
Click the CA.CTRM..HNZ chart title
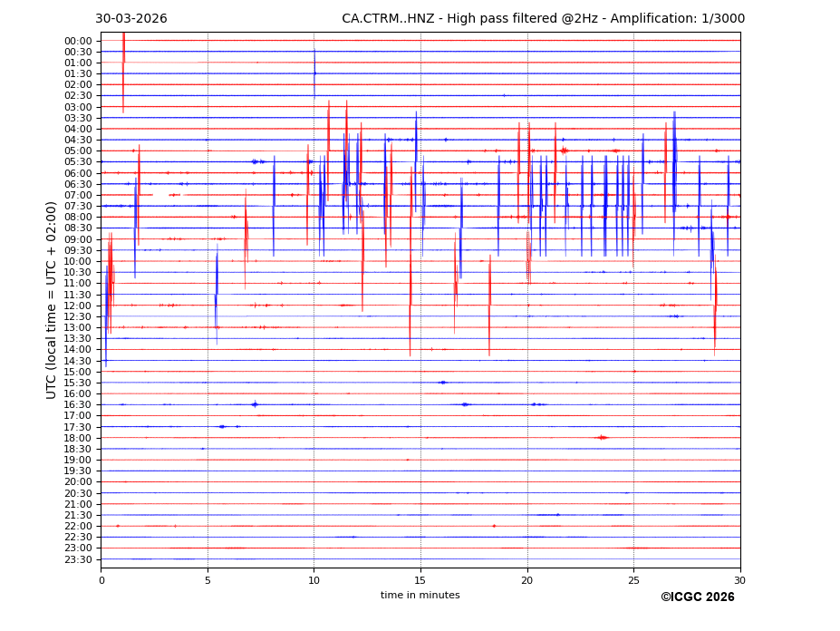click(543, 19)
